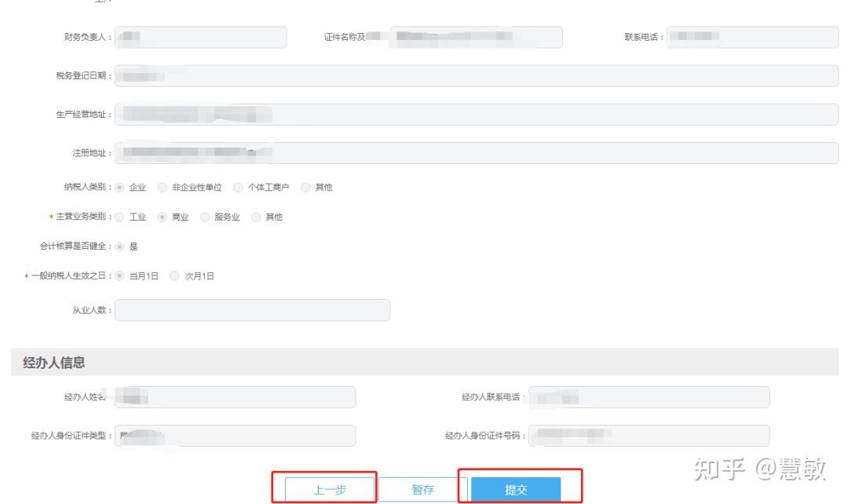
Task: Select 商业 main business type
Action: pos(162,217)
